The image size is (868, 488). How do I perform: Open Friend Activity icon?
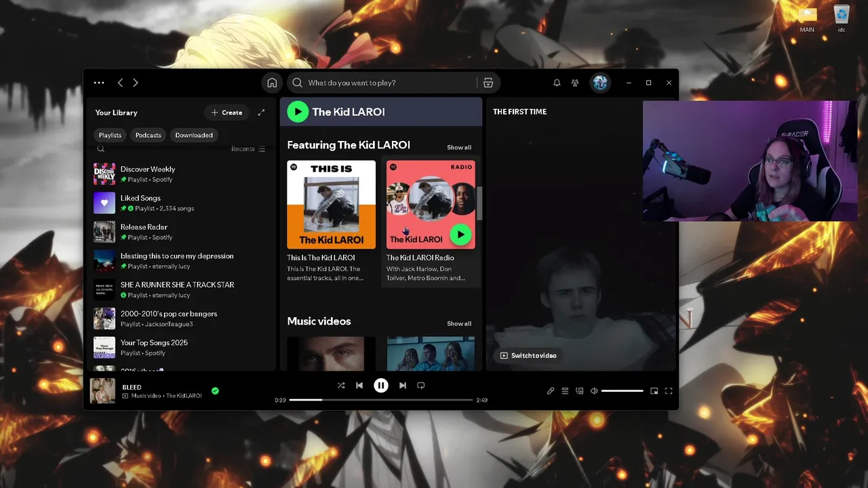tap(575, 83)
